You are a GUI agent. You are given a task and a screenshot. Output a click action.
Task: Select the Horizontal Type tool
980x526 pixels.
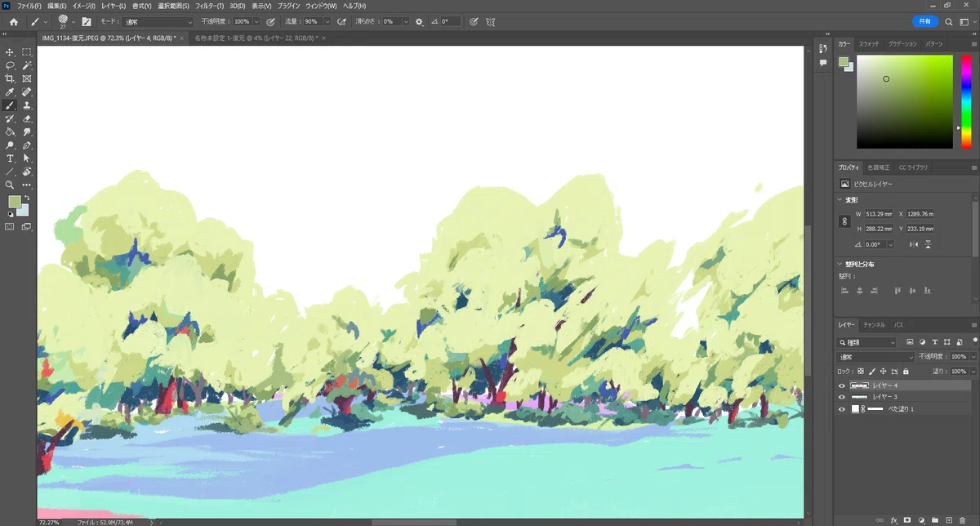(11, 158)
